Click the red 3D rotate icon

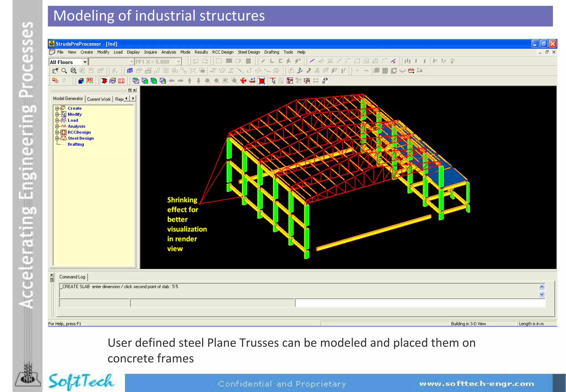tap(243, 81)
